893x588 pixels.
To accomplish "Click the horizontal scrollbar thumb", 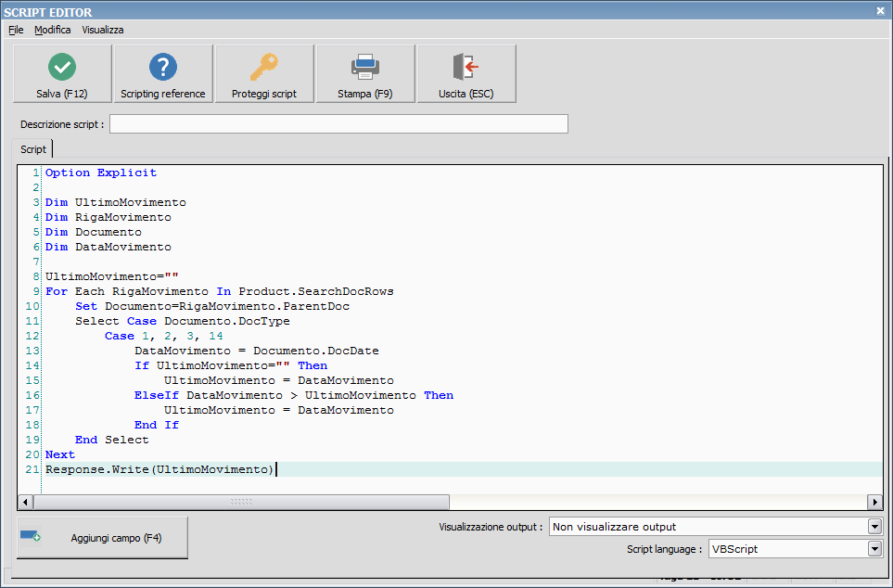I will click(x=241, y=502).
